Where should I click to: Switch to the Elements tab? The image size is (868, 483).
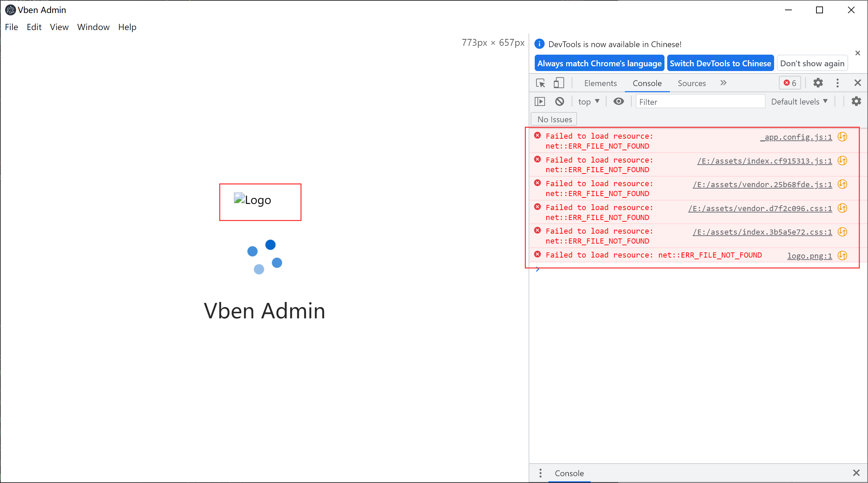point(600,83)
